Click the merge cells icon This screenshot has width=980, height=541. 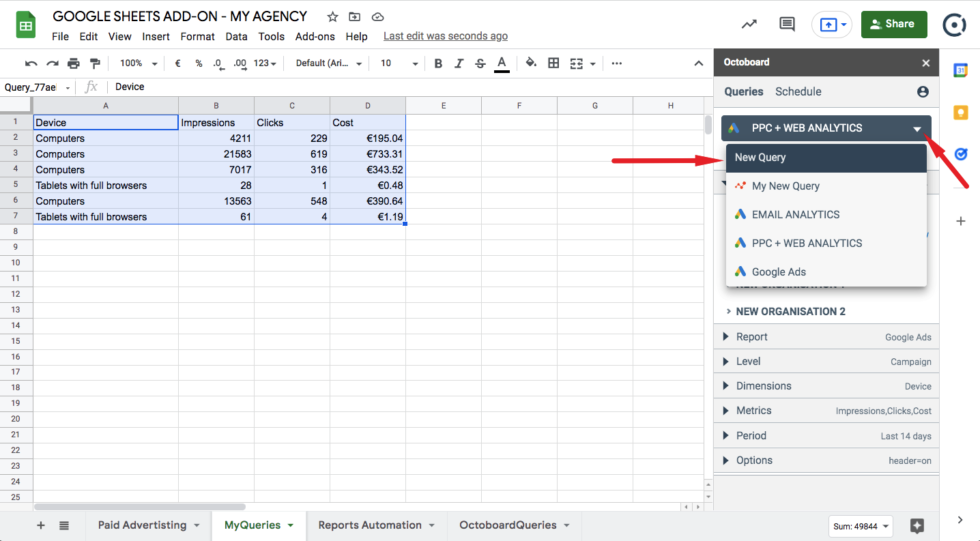click(576, 63)
